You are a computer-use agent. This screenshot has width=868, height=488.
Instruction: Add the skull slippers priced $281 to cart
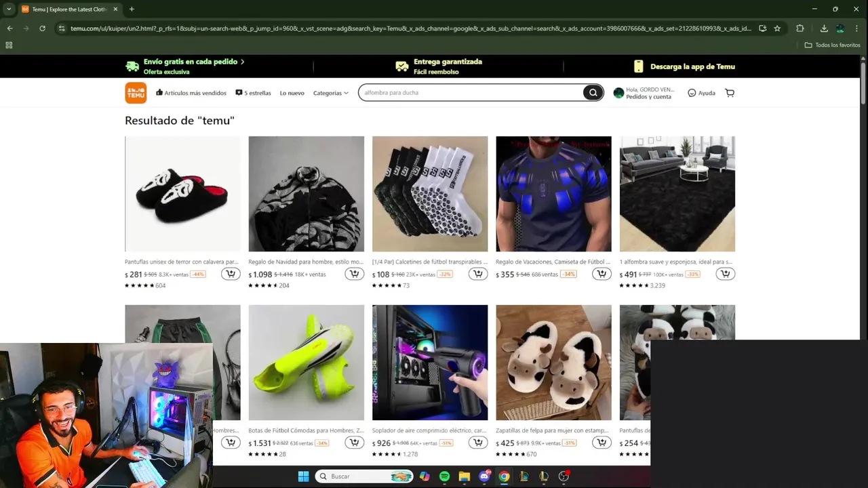231,274
